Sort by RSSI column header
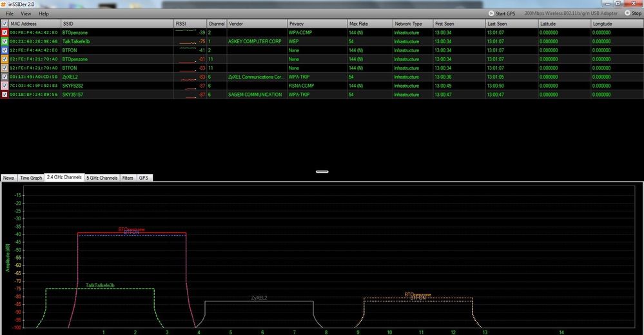Image resolution: width=644 pixels, height=335 pixels. click(190, 24)
